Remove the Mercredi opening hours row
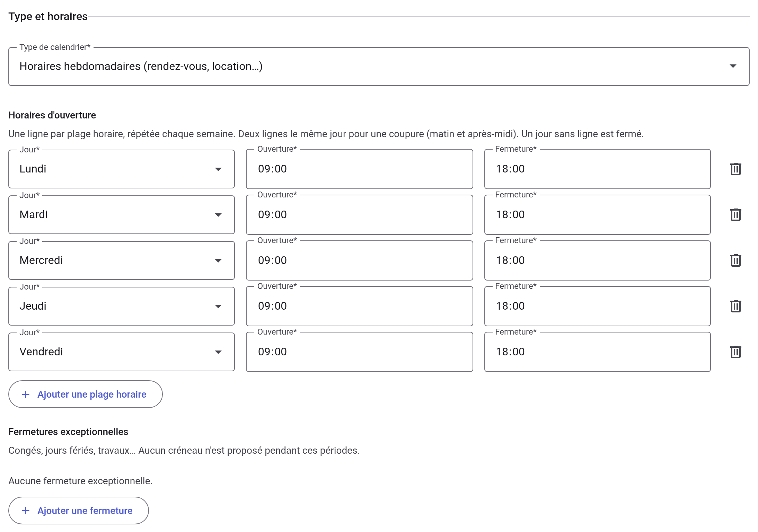The width and height of the screenshot is (758, 532). click(735, 260)
